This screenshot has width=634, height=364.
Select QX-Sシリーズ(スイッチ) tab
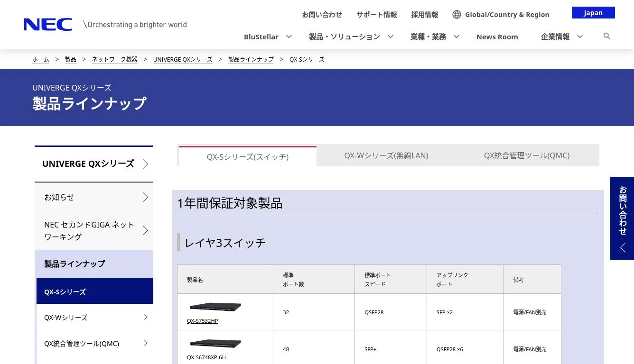(247, 156)
